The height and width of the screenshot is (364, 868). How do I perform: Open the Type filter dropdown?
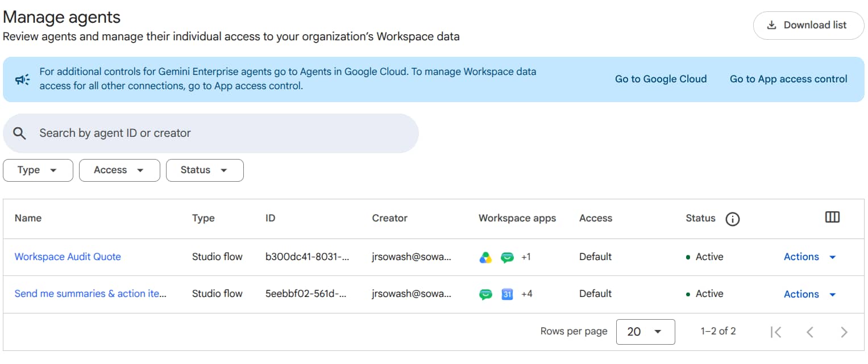[38, 170]
